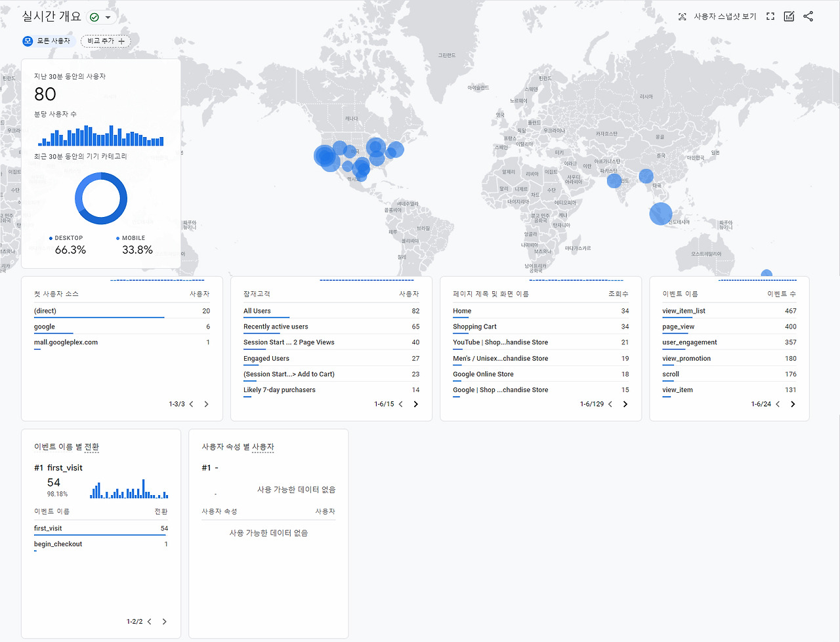The width and height of the screenshot is (840, 642).
Task: Select Google Online Store page row
Action: tap(541, 374)
